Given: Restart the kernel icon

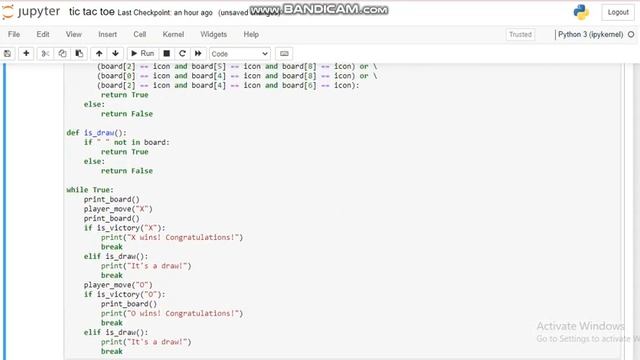Looking at the screenshot, I should (x=182, y=53).
